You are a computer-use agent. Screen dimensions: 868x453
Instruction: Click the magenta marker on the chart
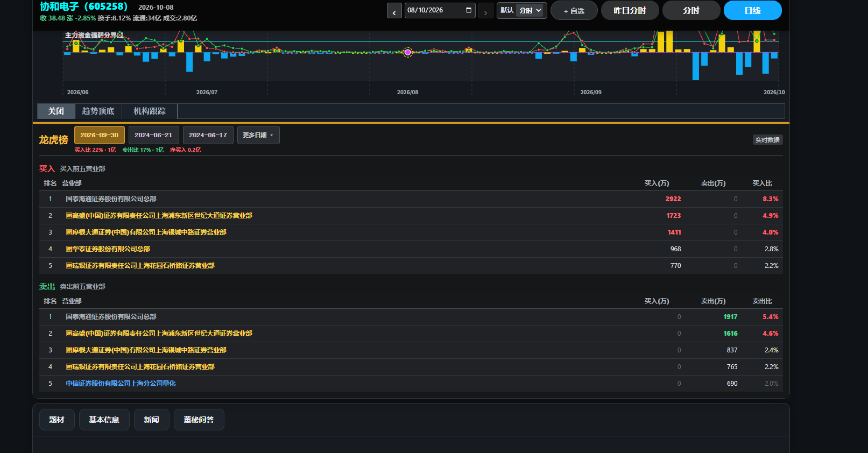click(408, 52)
